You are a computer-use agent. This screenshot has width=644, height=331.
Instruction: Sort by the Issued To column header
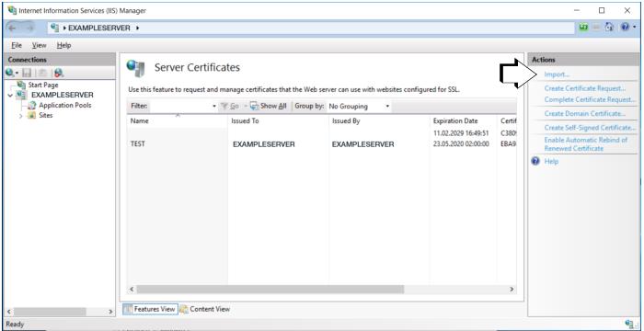[278, 121]
